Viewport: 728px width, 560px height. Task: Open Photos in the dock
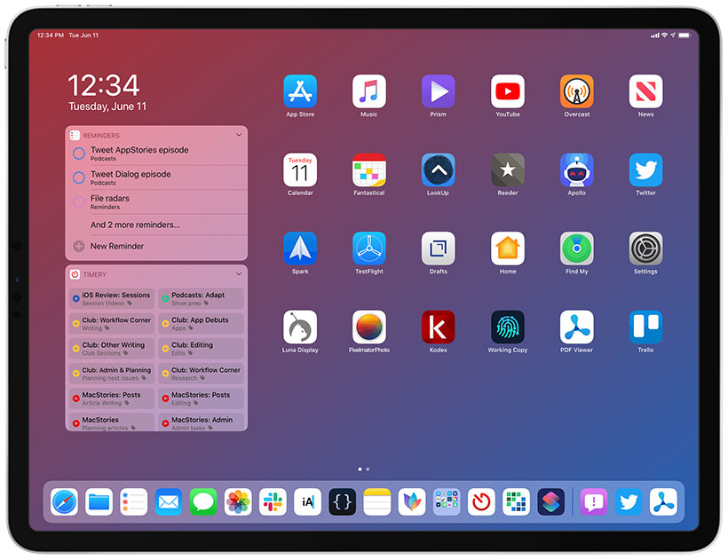pos(238,502)
